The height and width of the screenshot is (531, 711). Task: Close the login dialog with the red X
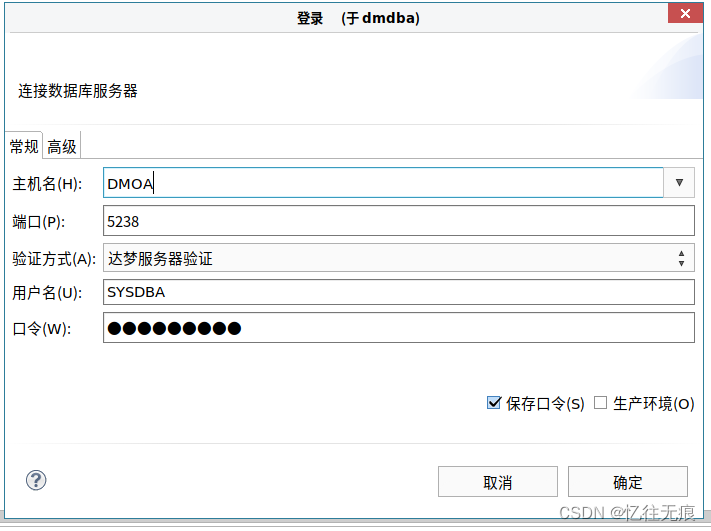685,14
